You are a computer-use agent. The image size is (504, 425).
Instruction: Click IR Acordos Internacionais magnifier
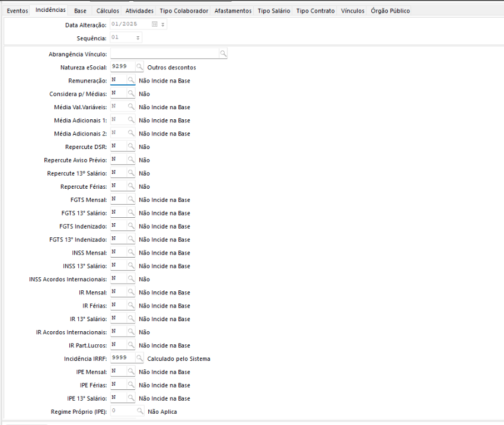[131, 331]
